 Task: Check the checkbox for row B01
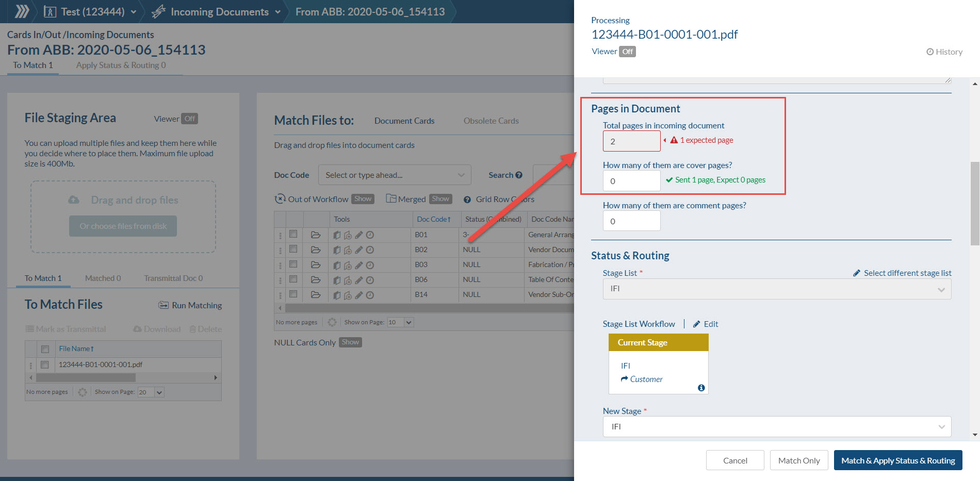click(x=293, y=234)
